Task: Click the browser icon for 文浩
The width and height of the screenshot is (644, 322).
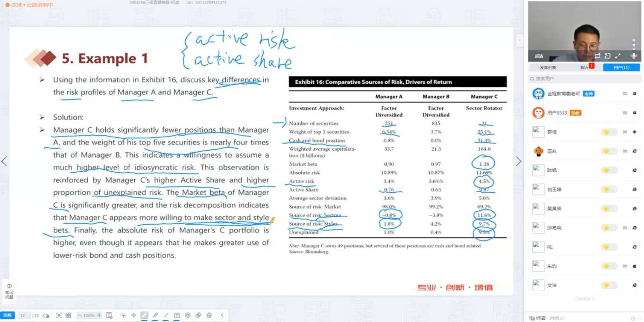Action: tap(635, 285)
